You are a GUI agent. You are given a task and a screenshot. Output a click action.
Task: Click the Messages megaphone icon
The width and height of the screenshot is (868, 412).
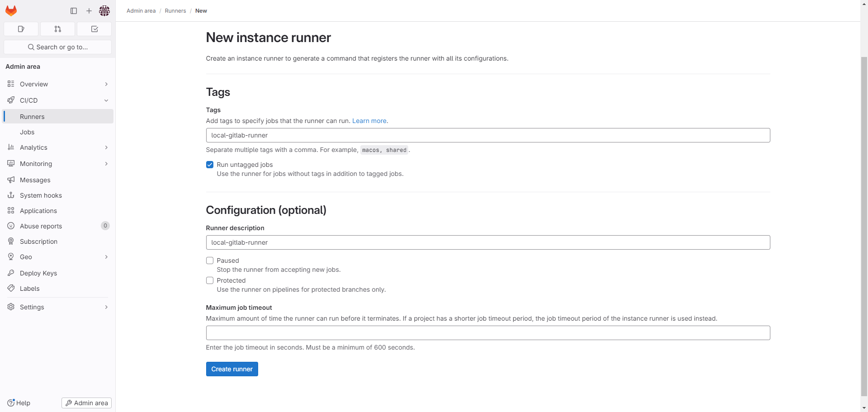click(11, 180)
